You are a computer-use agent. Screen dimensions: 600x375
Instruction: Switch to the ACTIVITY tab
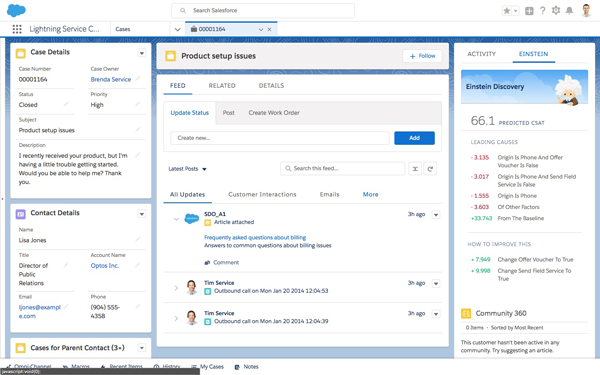click(481, 54)
